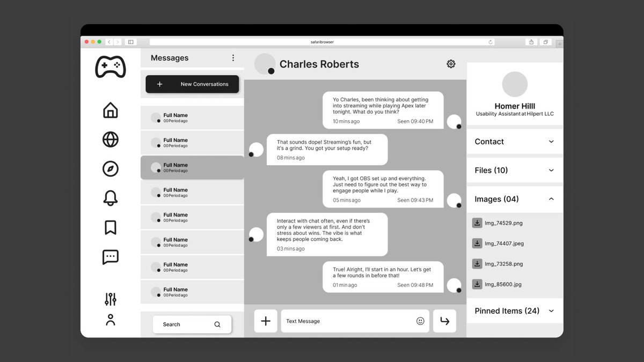Click the settings sliders icon in sidebar
The image size is (644, 362).
click(110, 299)
